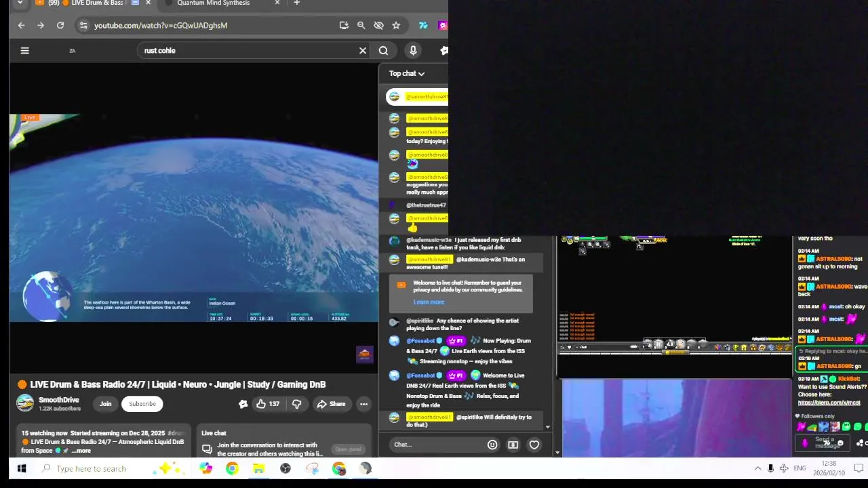The image size is (868, 488).
Task: Open the browser tab search dropdown
Action: (20, 3)
